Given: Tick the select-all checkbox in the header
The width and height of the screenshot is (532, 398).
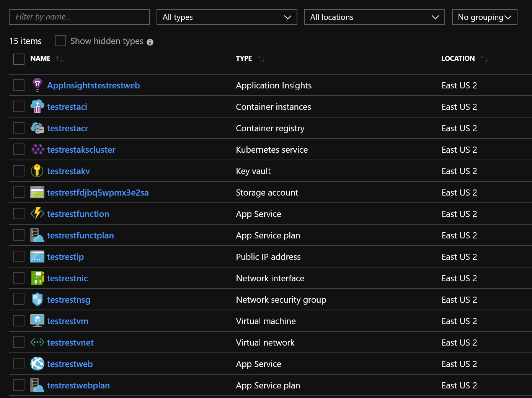Looking at the screenshot, I should [x=19, y=59].
